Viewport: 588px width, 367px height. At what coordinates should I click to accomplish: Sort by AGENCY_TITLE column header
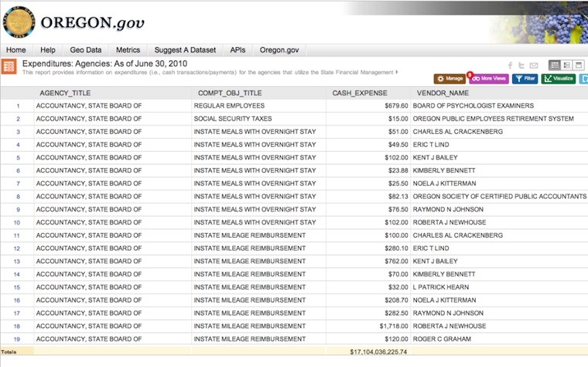pyautogui.click(x=65, y=93)
